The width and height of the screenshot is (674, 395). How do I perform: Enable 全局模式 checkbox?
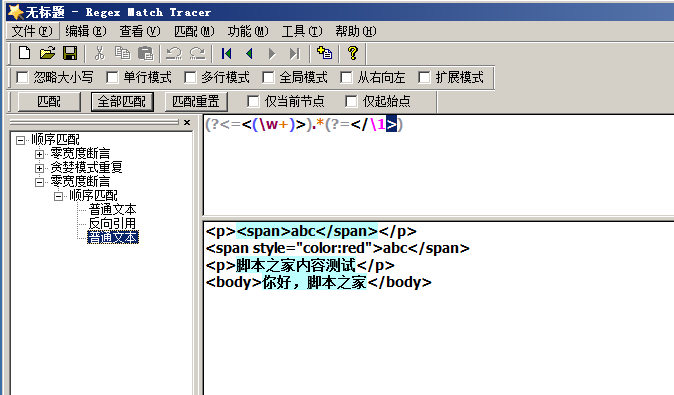tap(268, 77)
